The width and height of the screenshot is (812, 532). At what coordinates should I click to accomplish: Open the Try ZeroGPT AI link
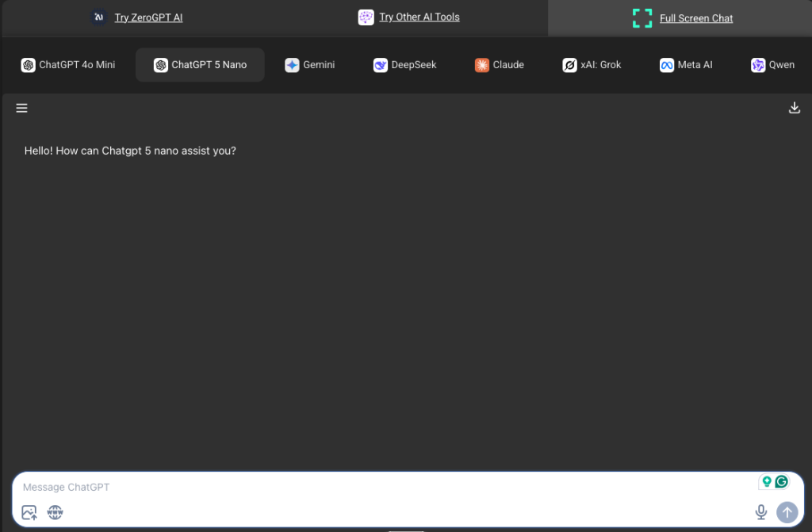(148, 17)
